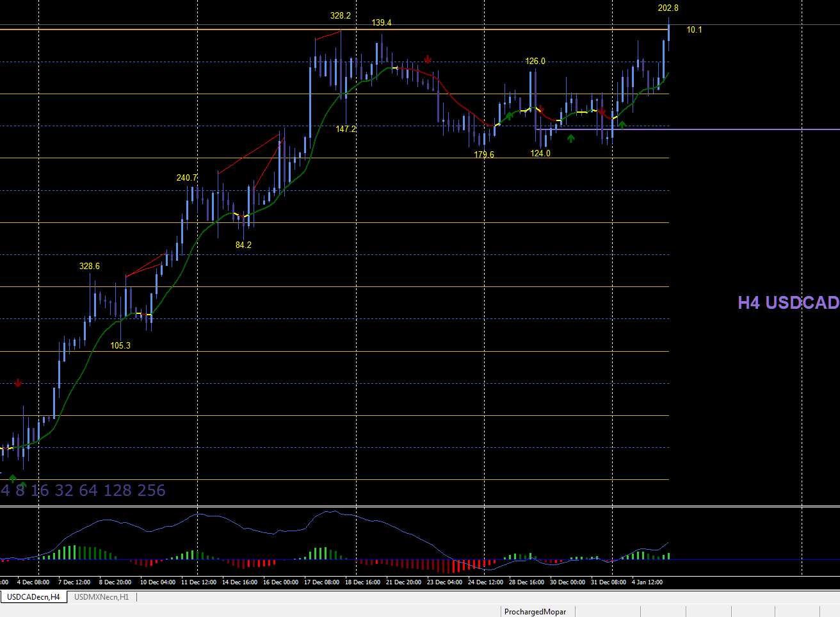
Task: Click the 30 Dec 00:00 time axis label
Action: tap(567, 582)
